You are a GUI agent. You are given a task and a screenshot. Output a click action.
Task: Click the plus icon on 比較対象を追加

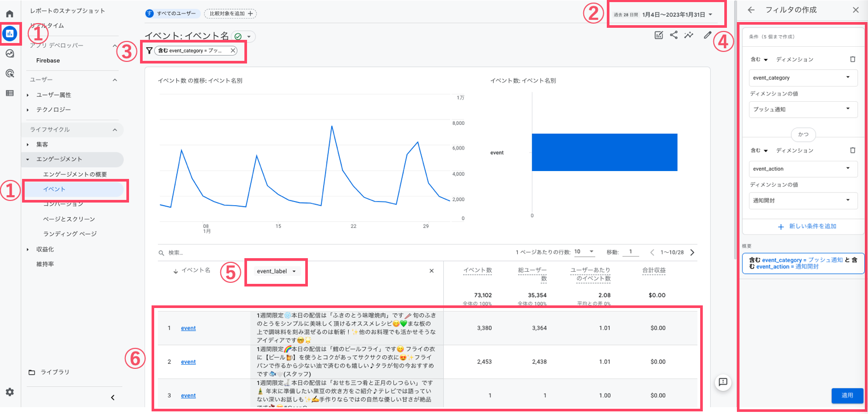click(x=250, y=14)
